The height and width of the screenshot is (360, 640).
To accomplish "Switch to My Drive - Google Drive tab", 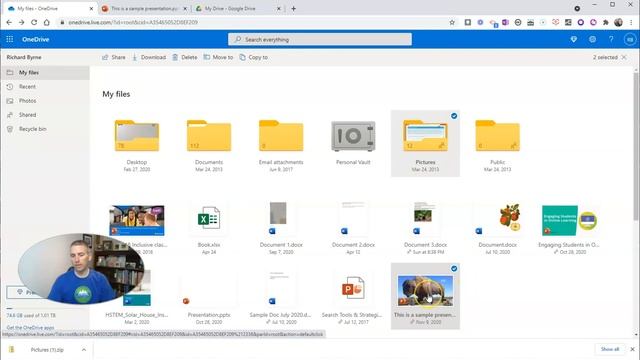I will 238,9.
